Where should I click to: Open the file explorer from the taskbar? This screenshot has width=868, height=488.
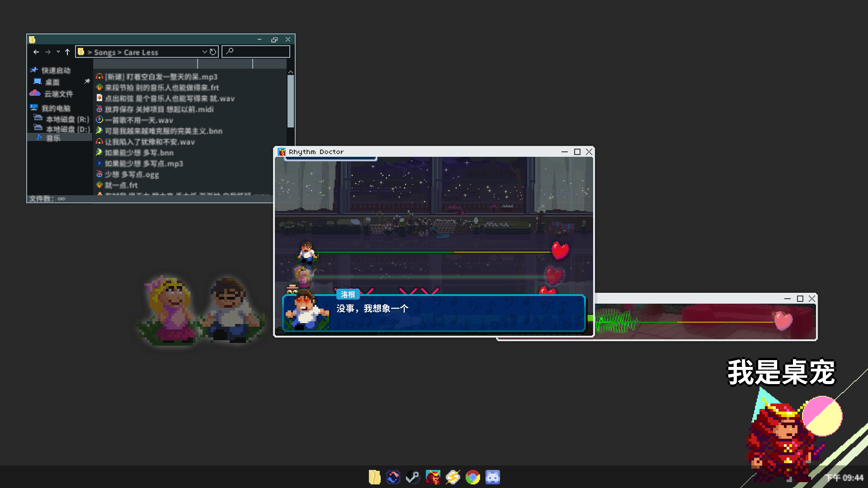pyautogui.click(x=374, y=477)
